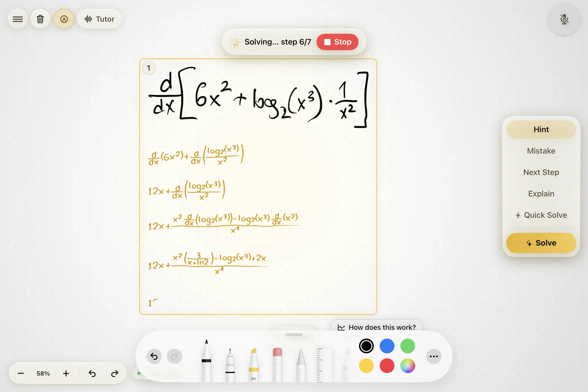The image size is (588, 392).
Task: Pick the green color swatch
Action: (x=407, y=346)
